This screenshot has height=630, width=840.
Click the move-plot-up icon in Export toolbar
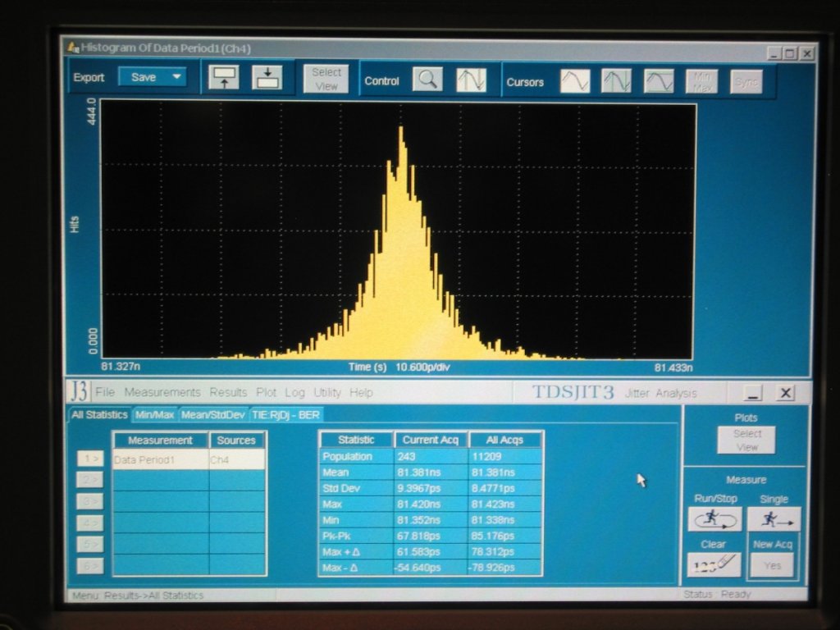(x=224, y=77)
